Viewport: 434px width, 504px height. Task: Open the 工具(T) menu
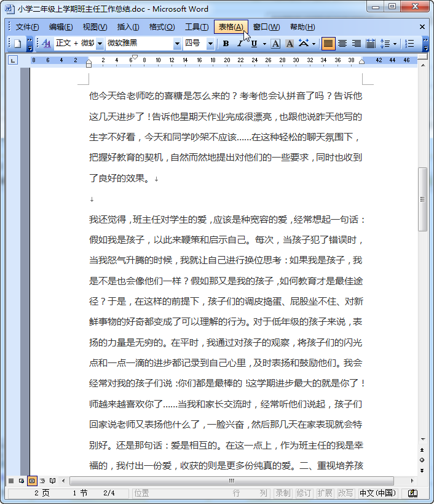(x=197, y=27)
